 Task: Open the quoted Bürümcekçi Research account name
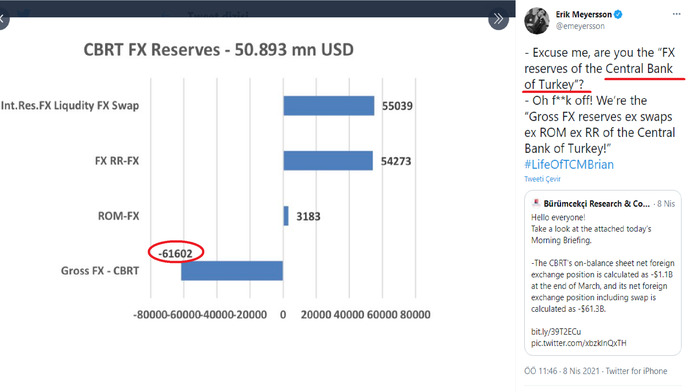point(596,204)
